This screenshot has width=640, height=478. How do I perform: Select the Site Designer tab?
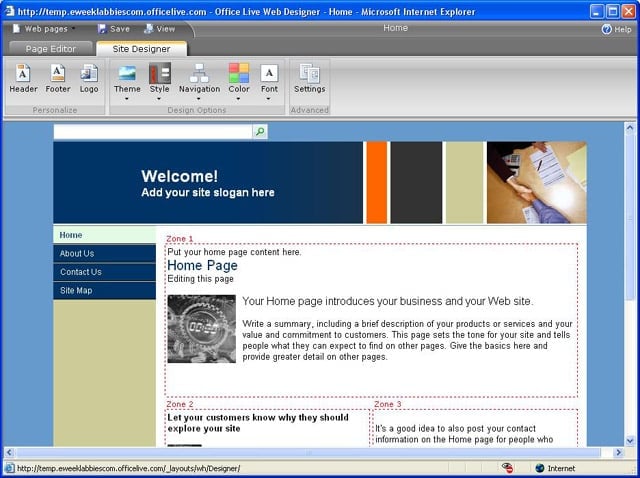(141, 49)
